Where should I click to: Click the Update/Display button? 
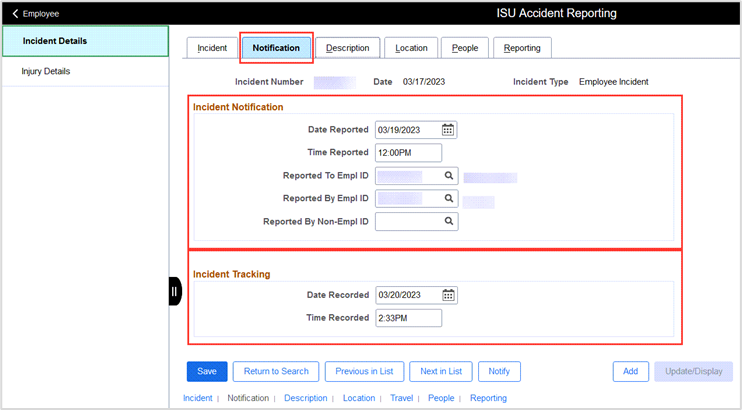[694, 372]
